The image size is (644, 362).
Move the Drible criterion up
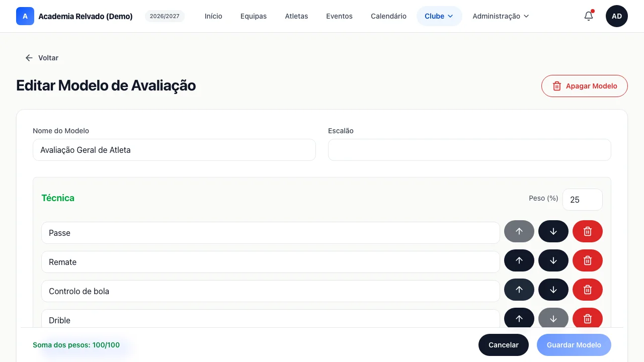click(x=519, y=318)
